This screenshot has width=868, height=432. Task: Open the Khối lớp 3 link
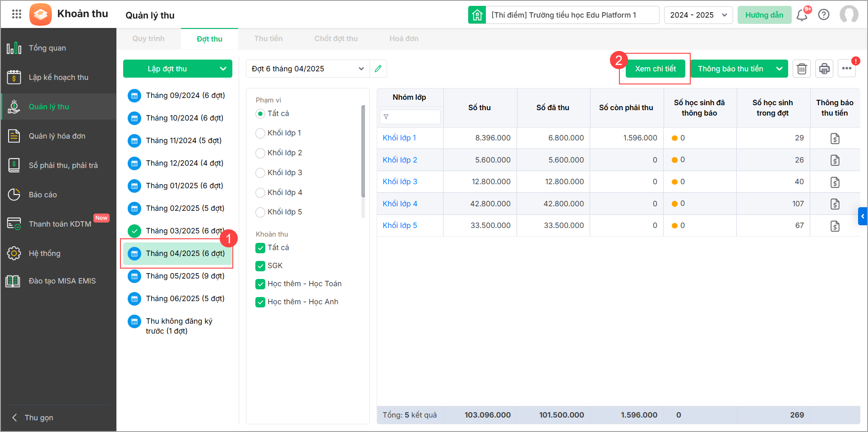click(x=400, y=181)
